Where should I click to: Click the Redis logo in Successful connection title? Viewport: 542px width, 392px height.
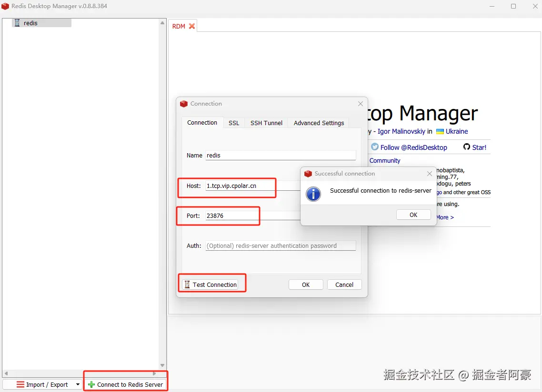coord(308,174)
